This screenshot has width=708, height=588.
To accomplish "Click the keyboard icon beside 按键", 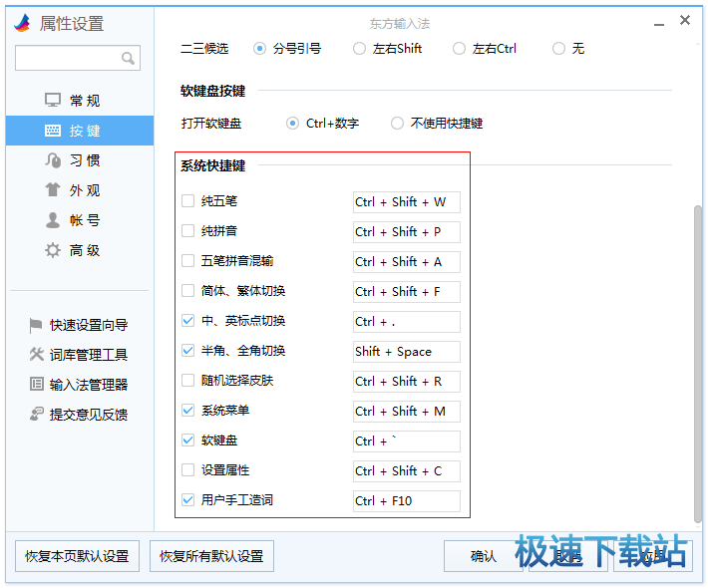I will click(x=53, y=131).
